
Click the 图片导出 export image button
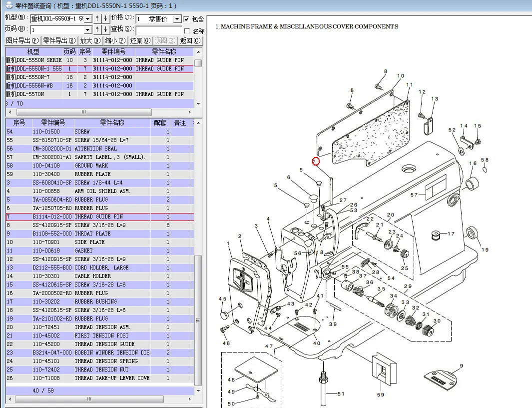point(22,40)
